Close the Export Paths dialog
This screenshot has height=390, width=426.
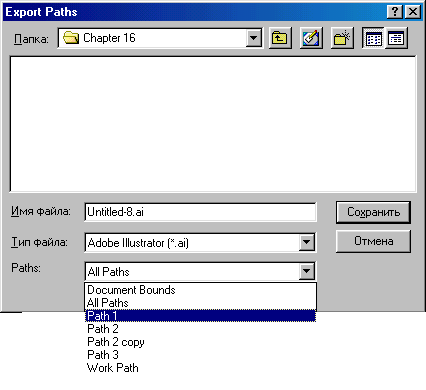click(x=413, y=12)
